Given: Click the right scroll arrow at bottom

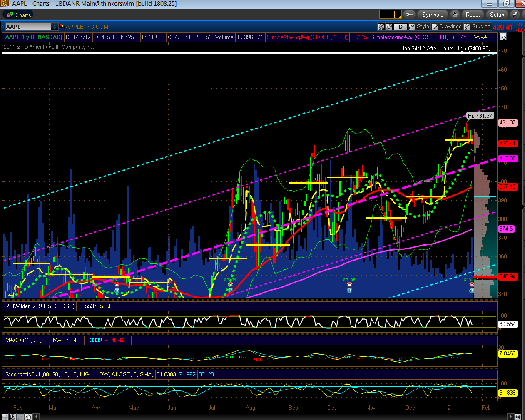Looking at the screenshot, I should 511,416.
